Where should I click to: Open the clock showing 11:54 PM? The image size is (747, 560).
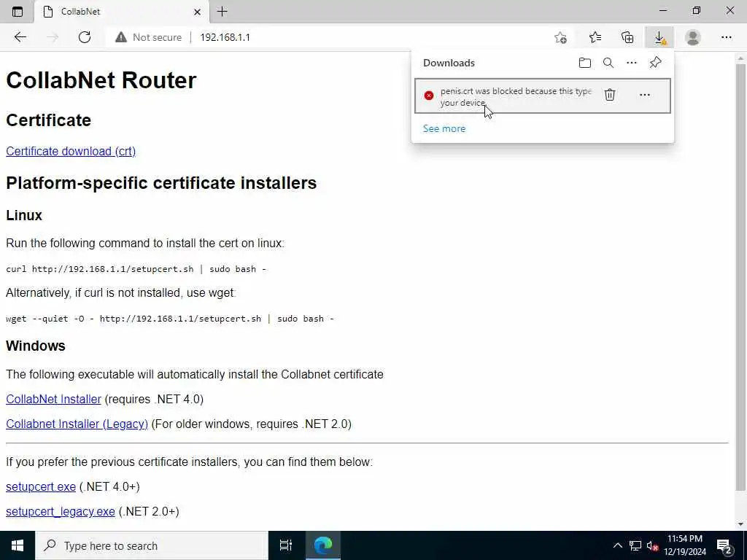pos(684,545)
